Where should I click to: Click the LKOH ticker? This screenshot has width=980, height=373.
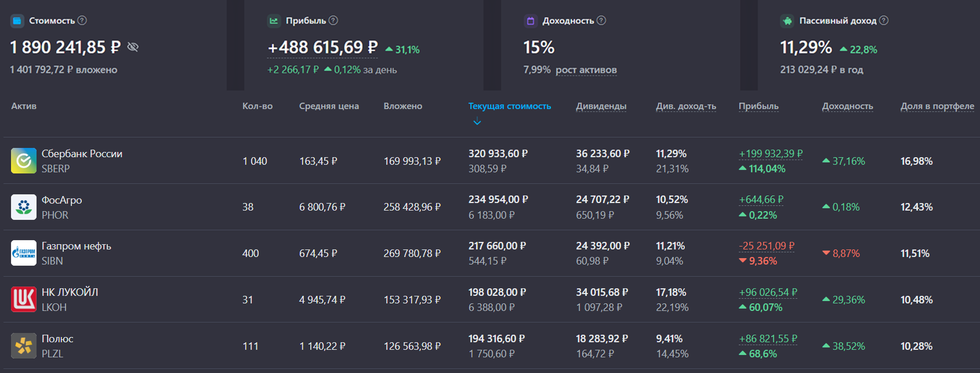pos(54,307)
